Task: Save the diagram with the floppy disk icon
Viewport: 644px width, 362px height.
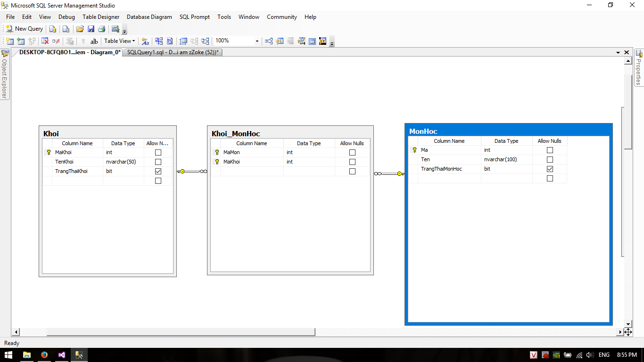Action: [91, 29]
